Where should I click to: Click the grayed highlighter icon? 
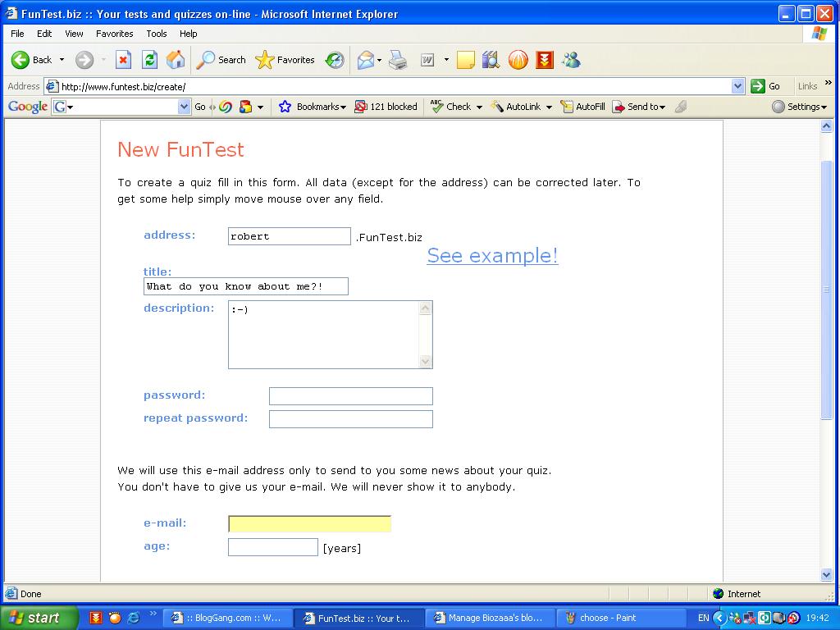pos(681,107)
